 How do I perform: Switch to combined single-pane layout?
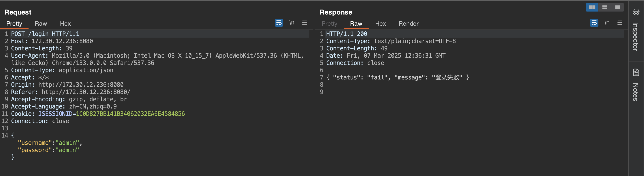click(617, 7)
